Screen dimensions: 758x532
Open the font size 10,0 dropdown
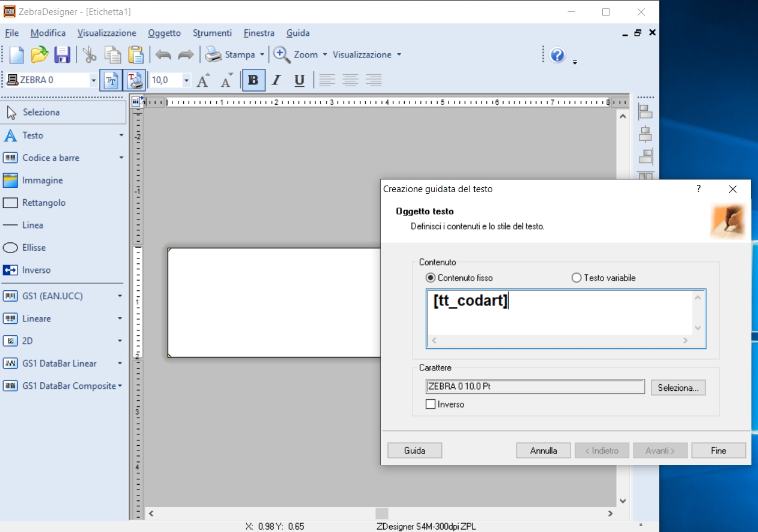pyautogui.click(x=186, y=80)
